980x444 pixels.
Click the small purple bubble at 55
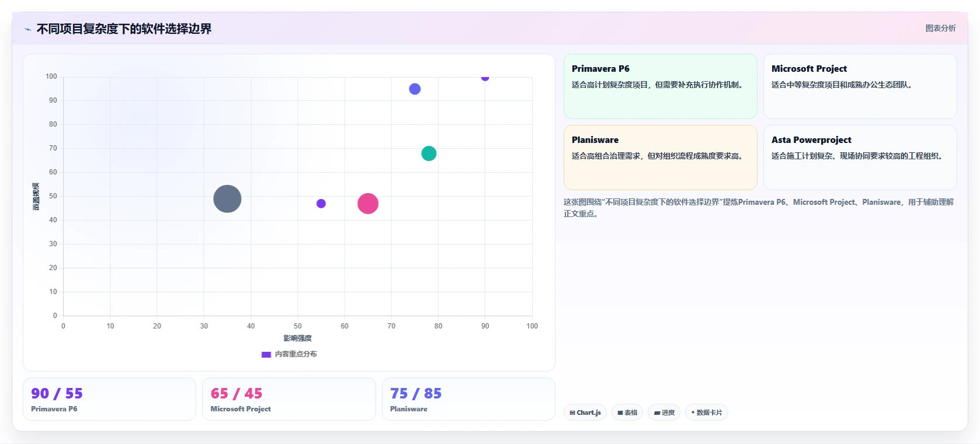[x=321, y=204]
